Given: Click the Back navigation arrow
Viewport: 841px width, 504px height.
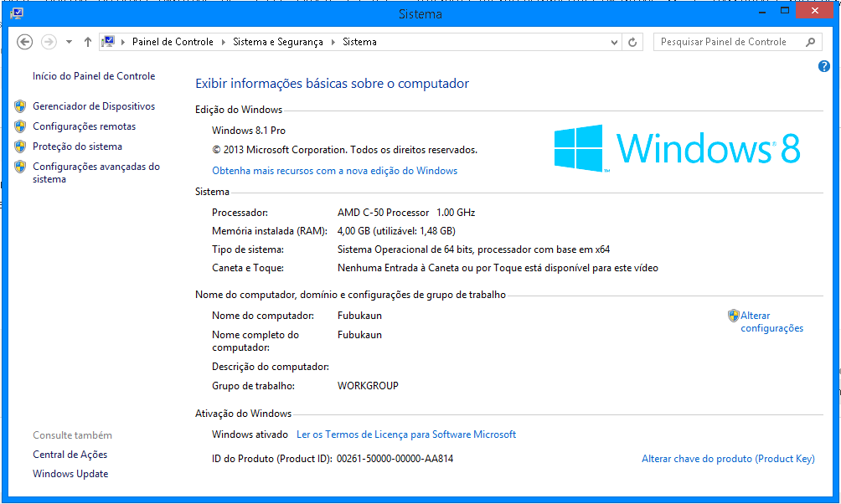Looking at the screenshot, I should coord(24,42).
